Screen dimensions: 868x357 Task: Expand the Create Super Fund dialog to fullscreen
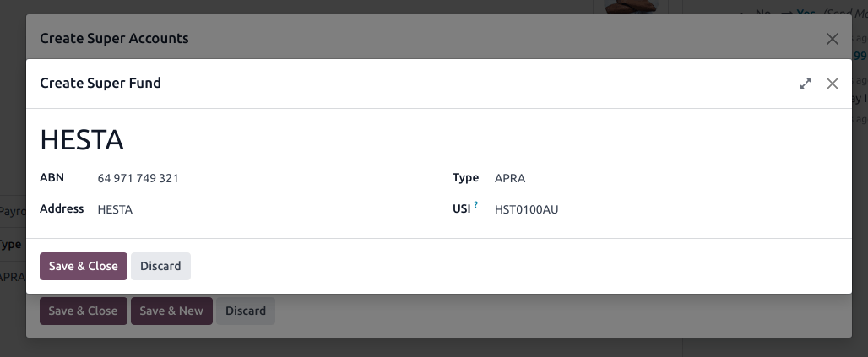(x=806, y=84)
